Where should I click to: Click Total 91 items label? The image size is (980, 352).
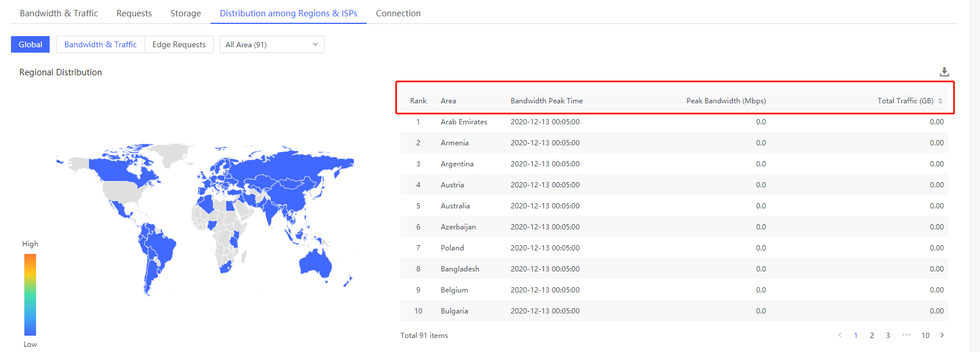tap(424, 336)
